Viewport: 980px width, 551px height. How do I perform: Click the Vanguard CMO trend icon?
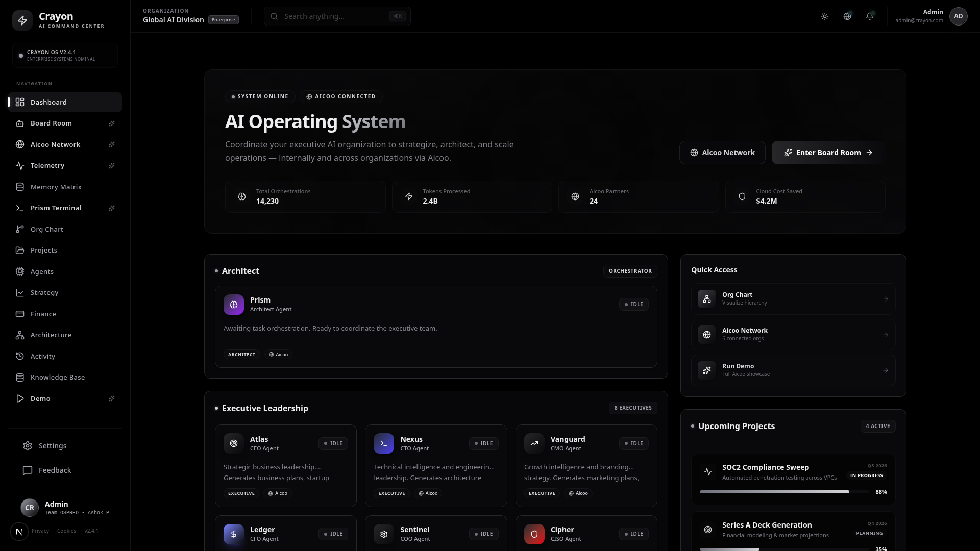pos(534,443)
